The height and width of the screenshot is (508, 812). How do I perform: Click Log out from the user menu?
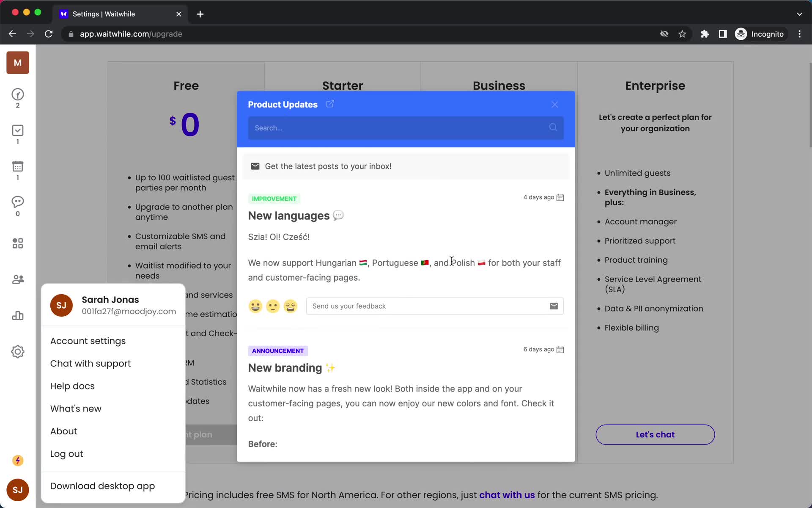pyautogui.click(x=67, y=453)
